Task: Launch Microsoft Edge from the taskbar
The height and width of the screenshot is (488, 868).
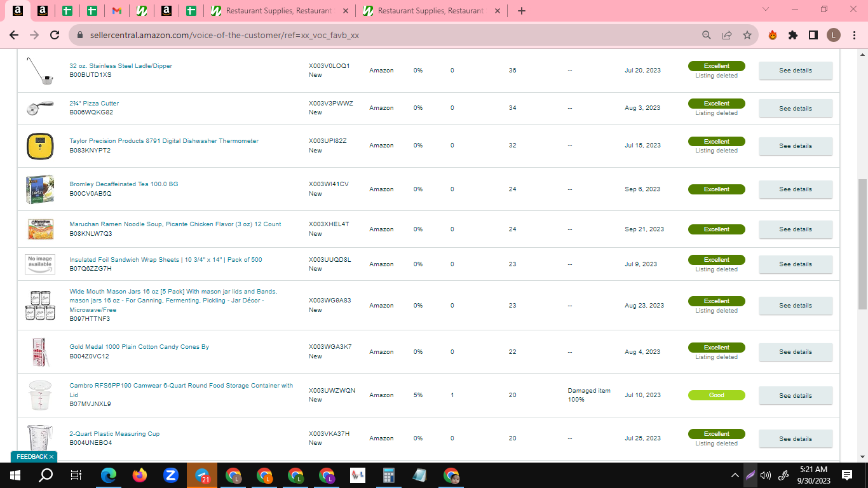Action: (109, 475)
